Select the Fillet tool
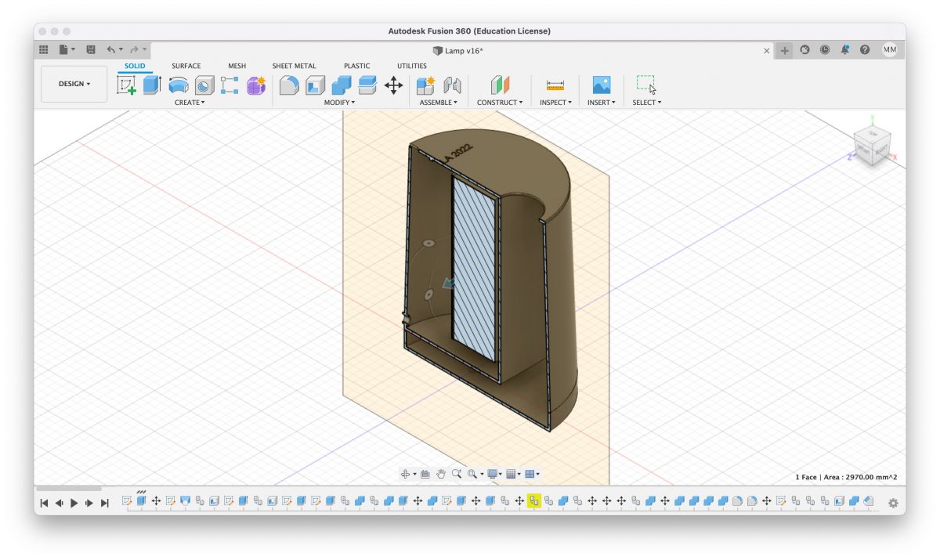Viewport: 940px width, 560px height. 289,85
